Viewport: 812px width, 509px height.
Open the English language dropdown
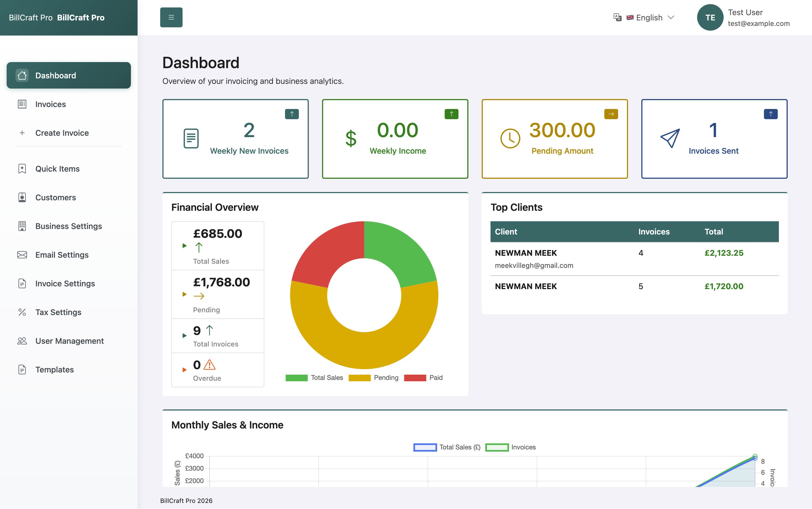click(x=650, y=17)
